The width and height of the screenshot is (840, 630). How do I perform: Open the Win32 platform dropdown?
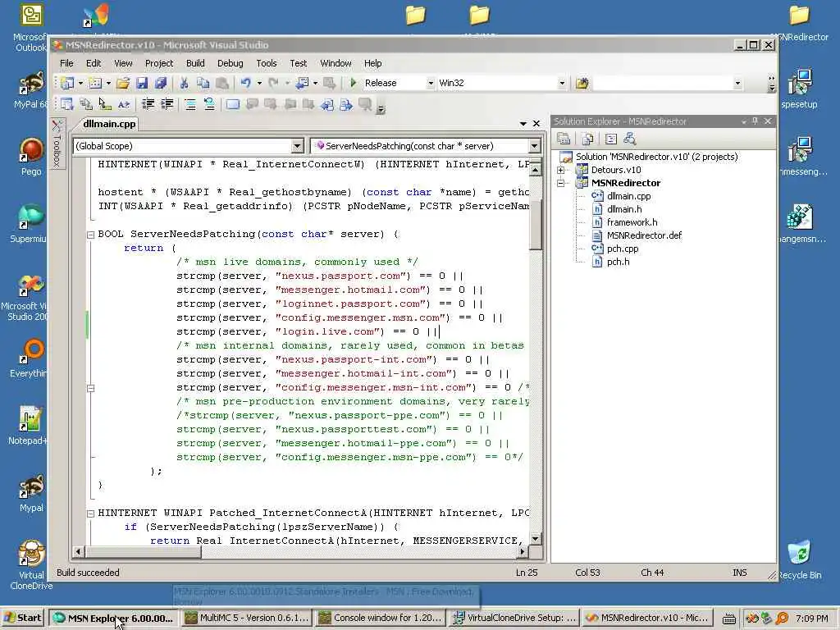click(561, 83)
